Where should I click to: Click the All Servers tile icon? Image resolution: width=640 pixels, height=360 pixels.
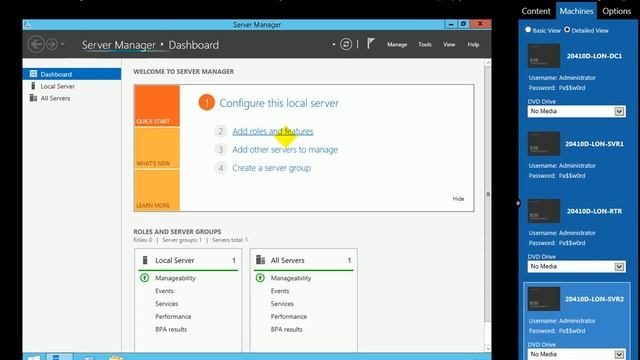tap(260, 260)
